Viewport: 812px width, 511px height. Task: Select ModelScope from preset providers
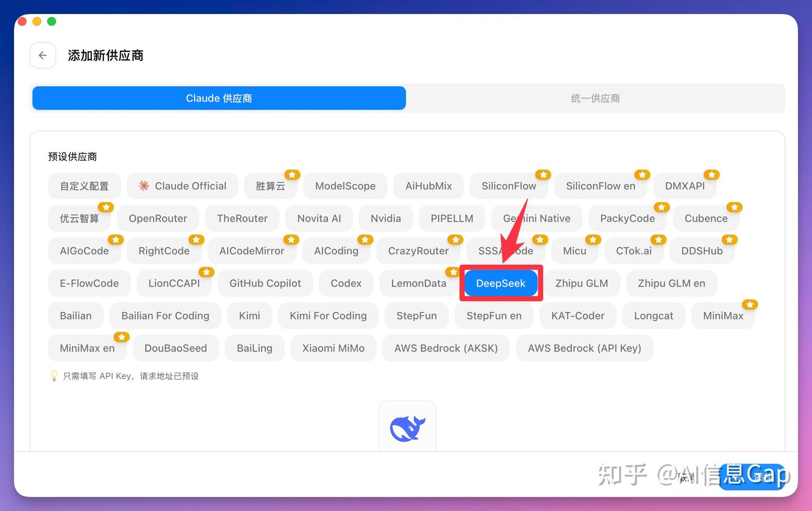coord(345,186)
